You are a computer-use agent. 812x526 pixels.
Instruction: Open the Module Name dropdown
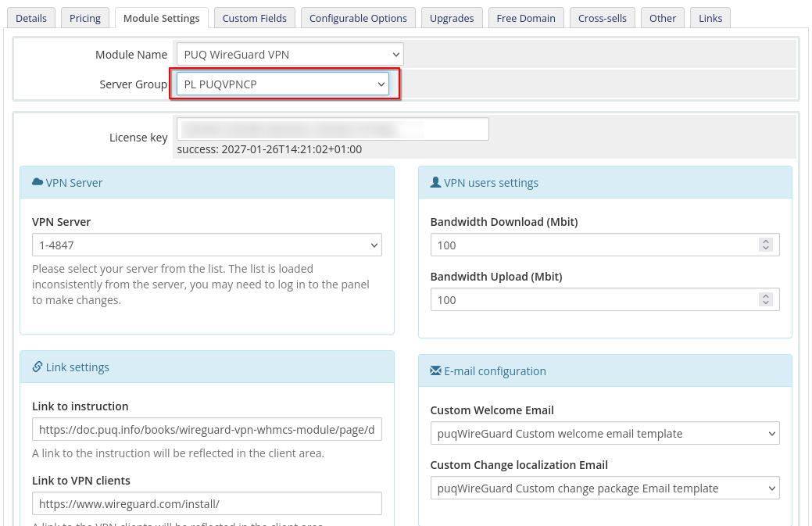[x=289, y=54]
